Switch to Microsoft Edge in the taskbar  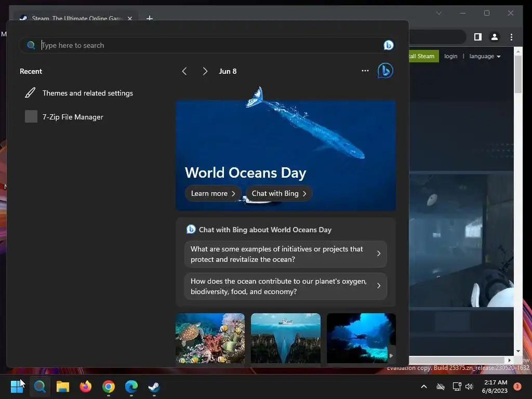point(131,387)
